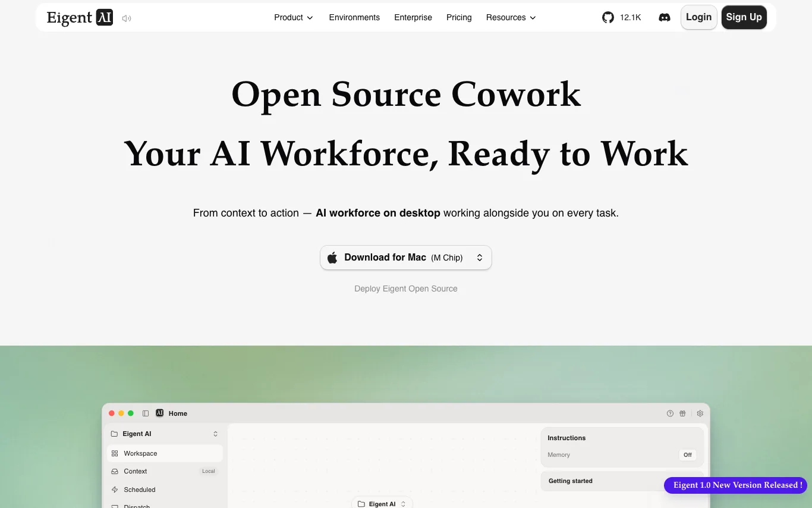Screen dimensions: 812x508
Task: Click the Login button
Action: point(699,17)
